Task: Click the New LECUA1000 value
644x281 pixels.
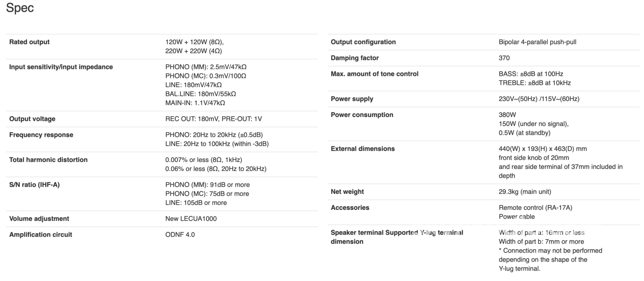Action: click(191, 219)
